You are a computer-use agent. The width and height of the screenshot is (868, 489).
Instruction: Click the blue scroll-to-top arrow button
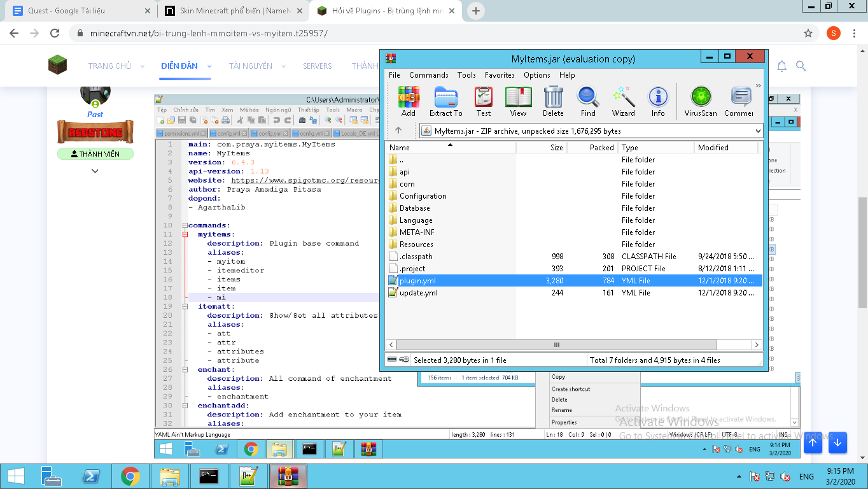[813, 443]
